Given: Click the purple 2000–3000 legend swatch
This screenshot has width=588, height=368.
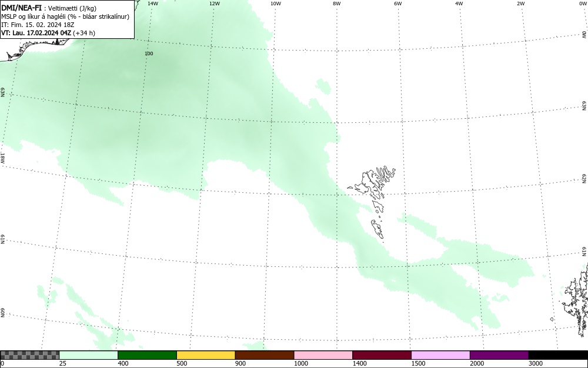Looking at the screenshot, I should pos(499,355).
